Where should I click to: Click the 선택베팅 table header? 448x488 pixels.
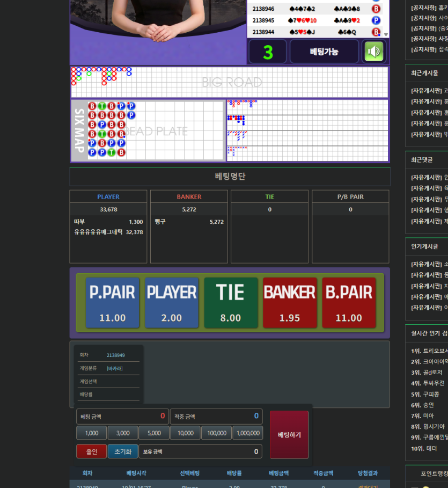(x=190, y=473)
